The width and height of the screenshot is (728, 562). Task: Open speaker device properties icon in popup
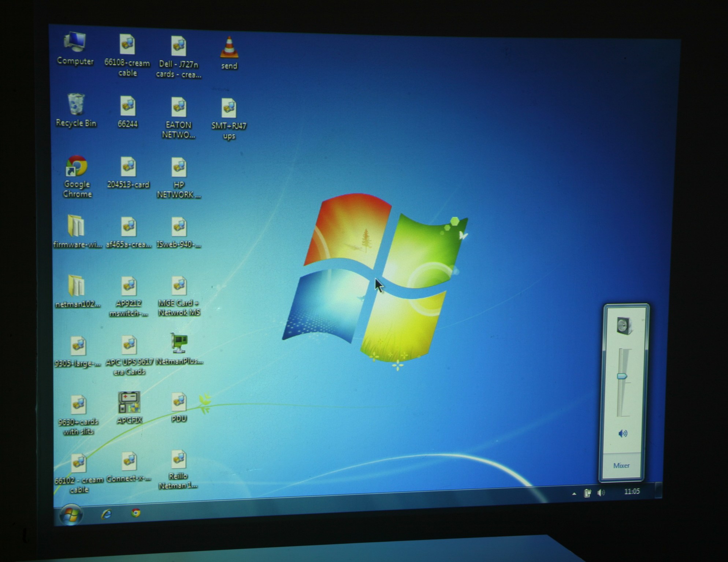point(624,326)
